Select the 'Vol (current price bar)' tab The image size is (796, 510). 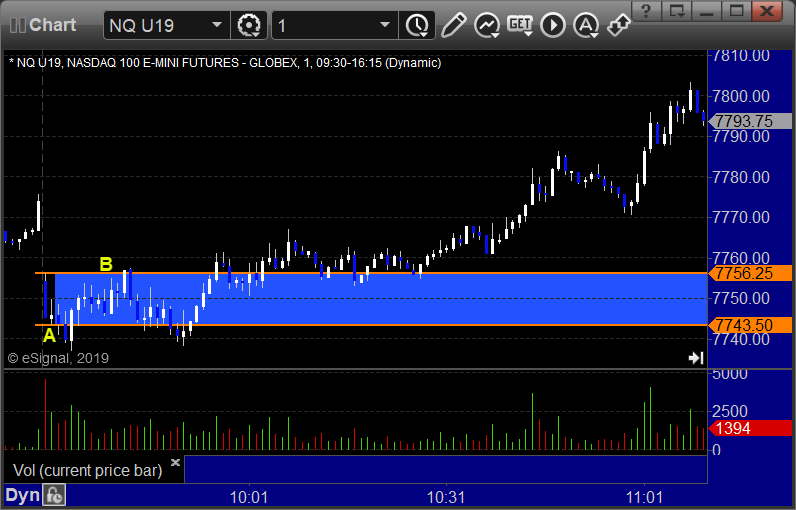[88, 470]
